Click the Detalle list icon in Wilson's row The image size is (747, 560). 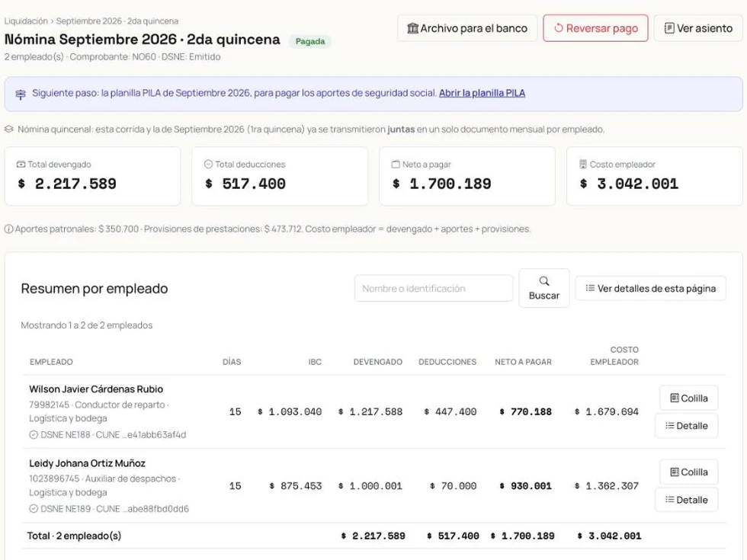click(x=670, y=426)
